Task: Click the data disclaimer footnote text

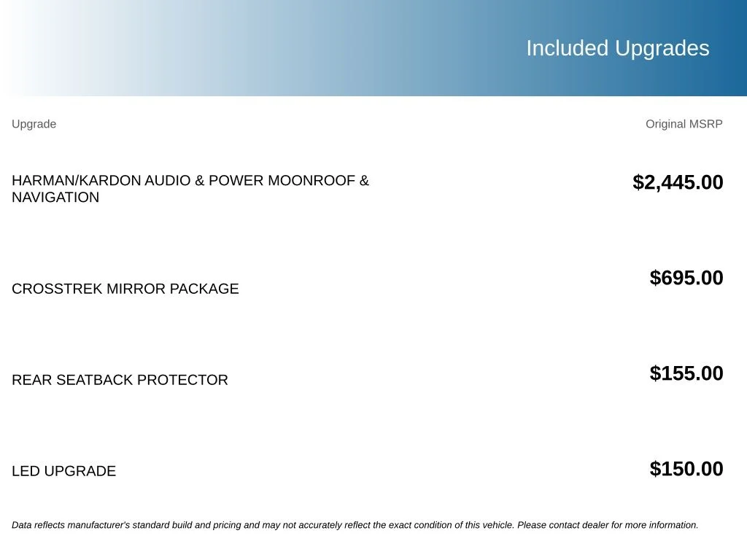Action: [x=355, y=525]
